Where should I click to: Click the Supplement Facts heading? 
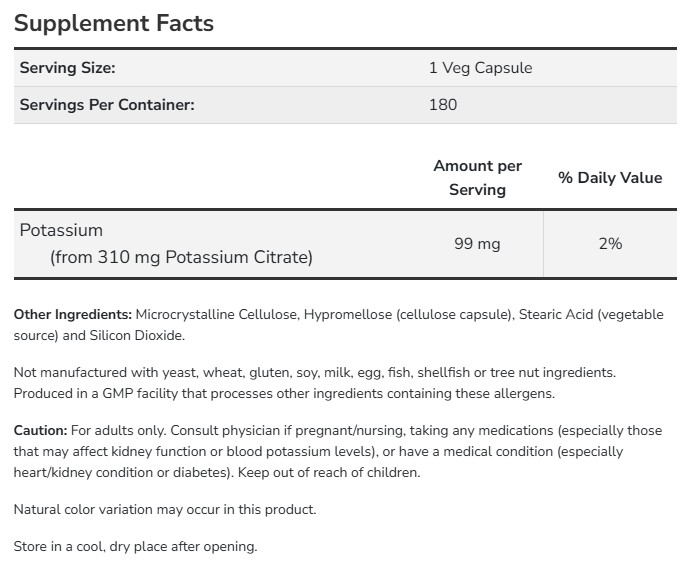point(114,23)
